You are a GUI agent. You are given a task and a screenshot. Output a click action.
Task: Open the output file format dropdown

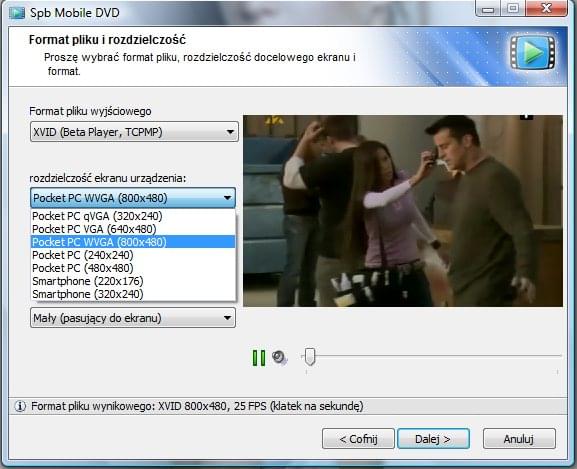coord(134,132)
